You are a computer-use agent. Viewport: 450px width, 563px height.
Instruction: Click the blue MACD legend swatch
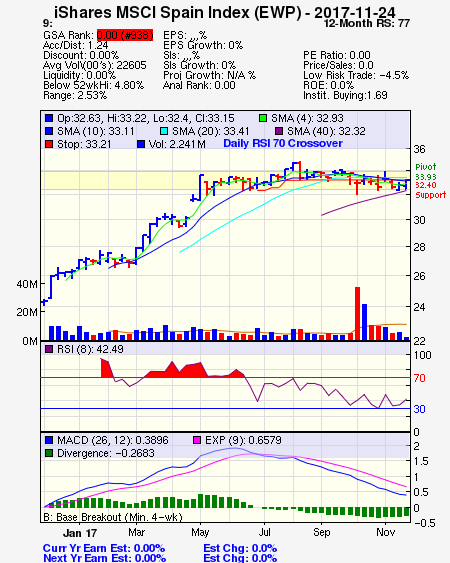[49, 440]
